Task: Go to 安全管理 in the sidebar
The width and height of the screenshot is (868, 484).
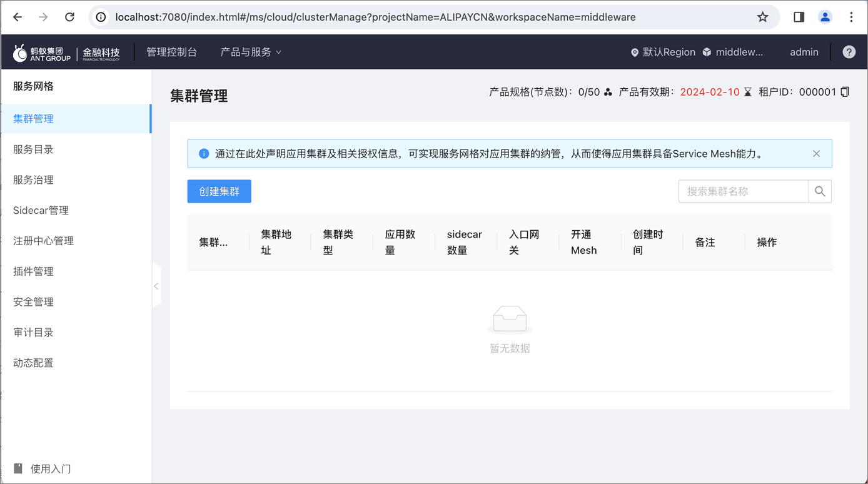Action: tap(76, 302)
